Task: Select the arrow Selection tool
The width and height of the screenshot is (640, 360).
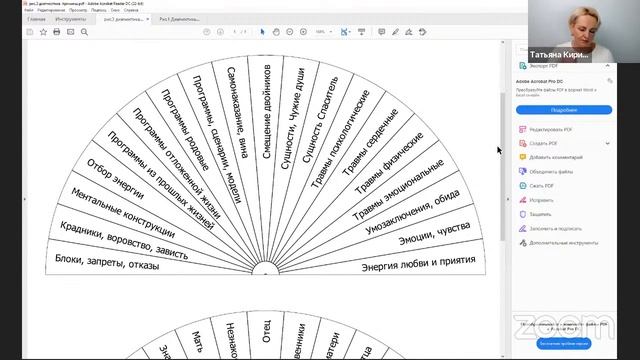Action: (x=262, y=32)
